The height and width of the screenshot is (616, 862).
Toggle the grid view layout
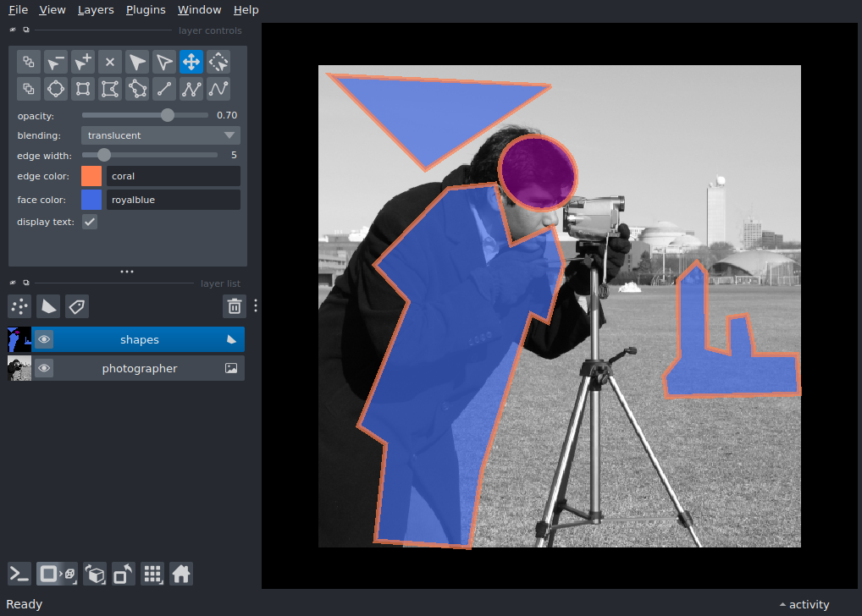coord(152,574)
